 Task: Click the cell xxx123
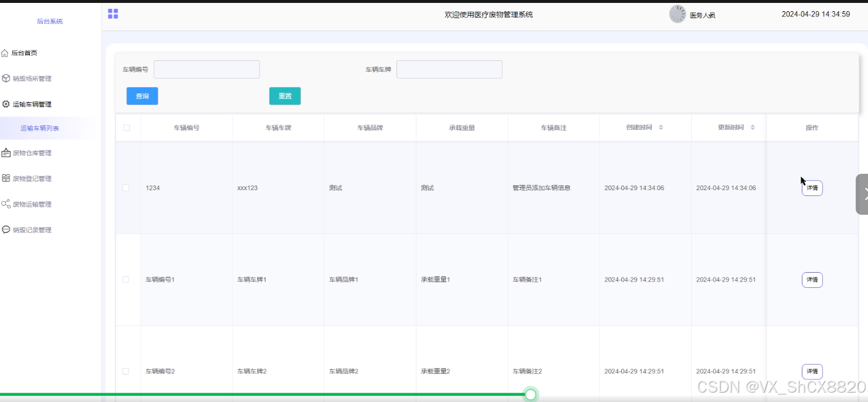pyautogui.click(x=248, y=188)
